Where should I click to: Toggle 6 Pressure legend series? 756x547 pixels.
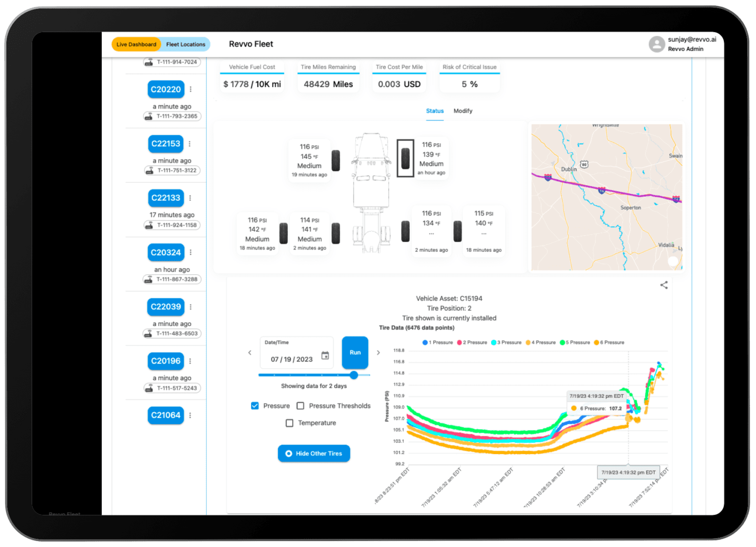609,342
